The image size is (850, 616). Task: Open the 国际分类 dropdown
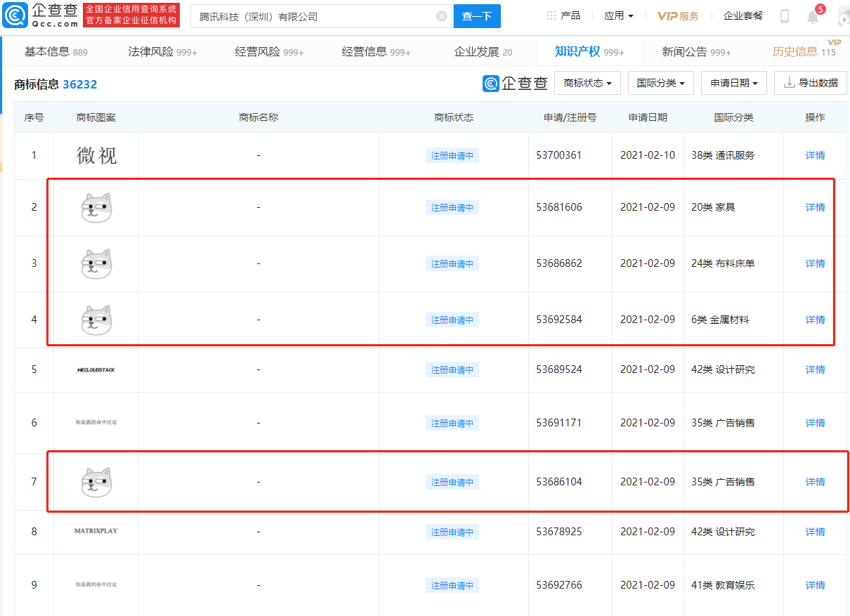(x=660, y=83)
